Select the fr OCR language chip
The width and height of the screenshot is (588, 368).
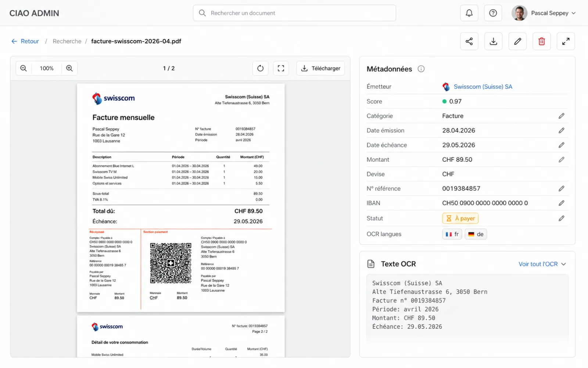pos(452,234)
